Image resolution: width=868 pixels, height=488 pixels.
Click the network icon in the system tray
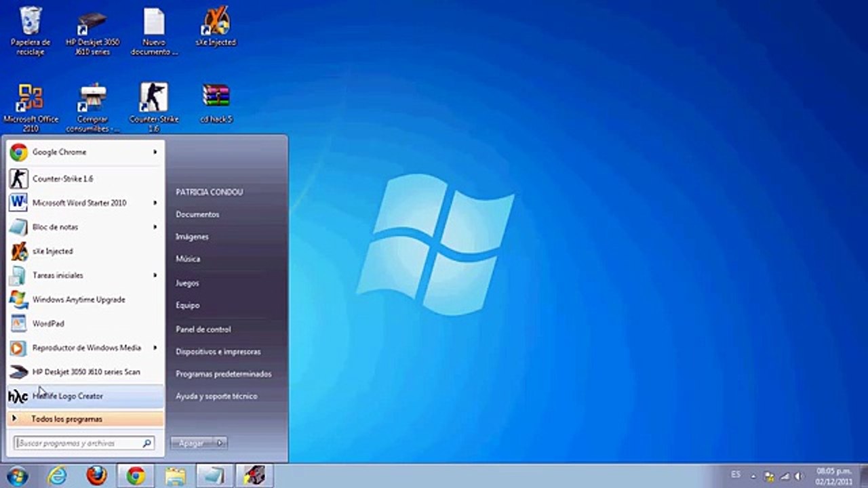(x=785, y=476)
